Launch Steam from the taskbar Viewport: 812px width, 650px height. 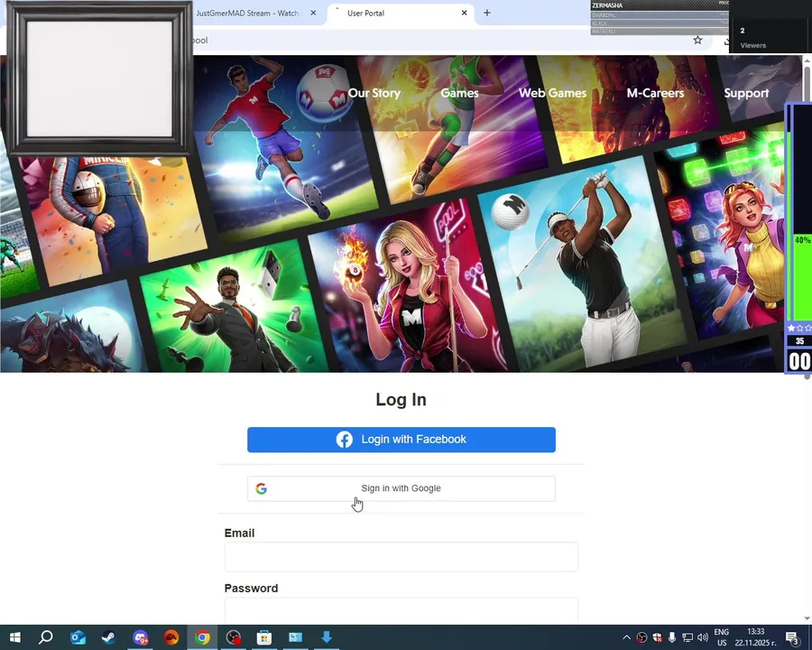[x=109, y=637]
